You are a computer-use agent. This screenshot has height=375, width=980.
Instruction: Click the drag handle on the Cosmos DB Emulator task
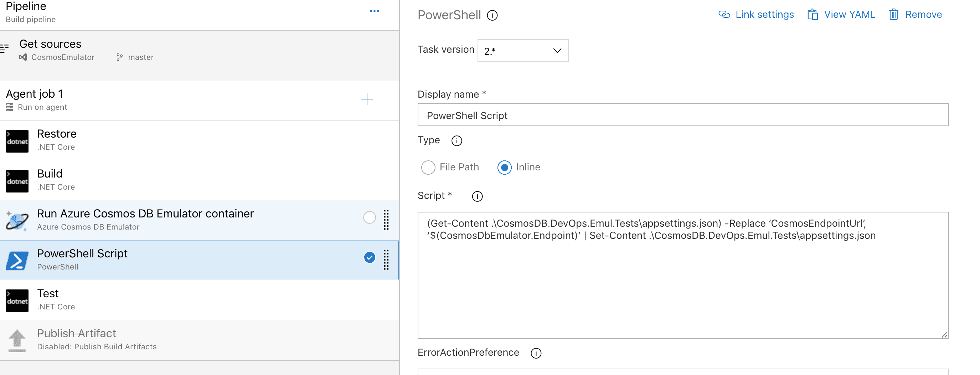coord(386,220)
